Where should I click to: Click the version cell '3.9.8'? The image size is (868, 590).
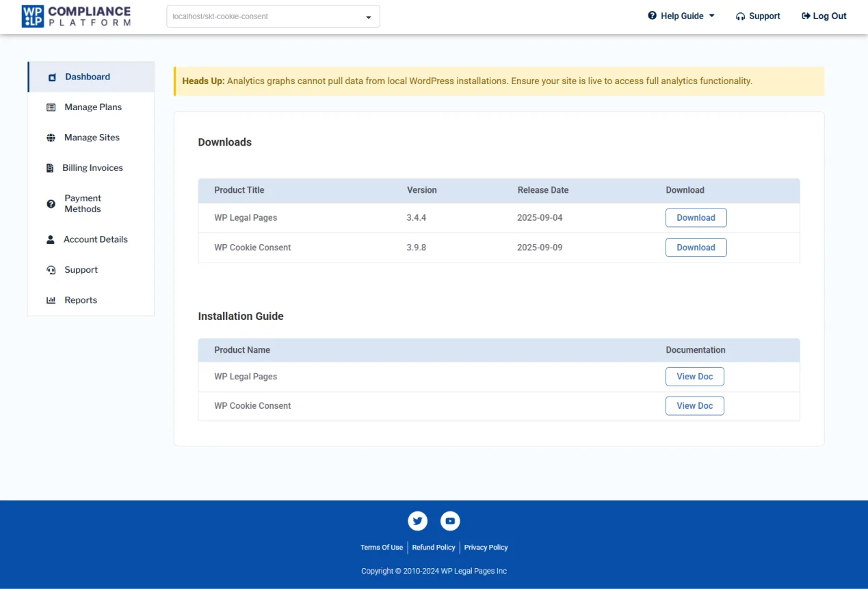(x=416, y=247)
